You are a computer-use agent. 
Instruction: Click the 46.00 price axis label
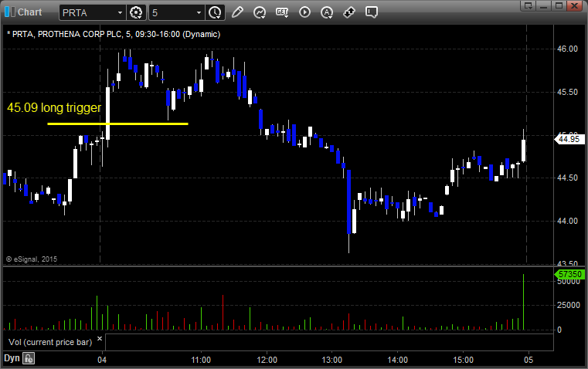coord(567,49)
